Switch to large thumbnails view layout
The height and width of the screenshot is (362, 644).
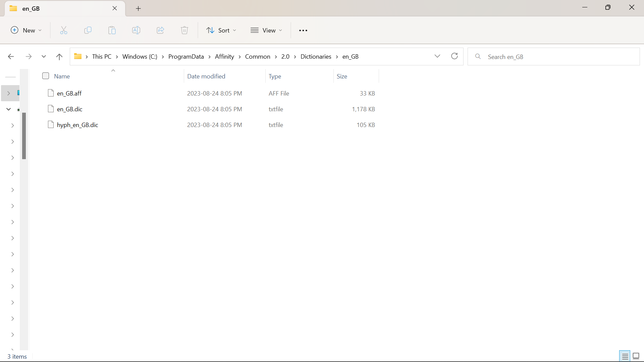coord(636,356)
